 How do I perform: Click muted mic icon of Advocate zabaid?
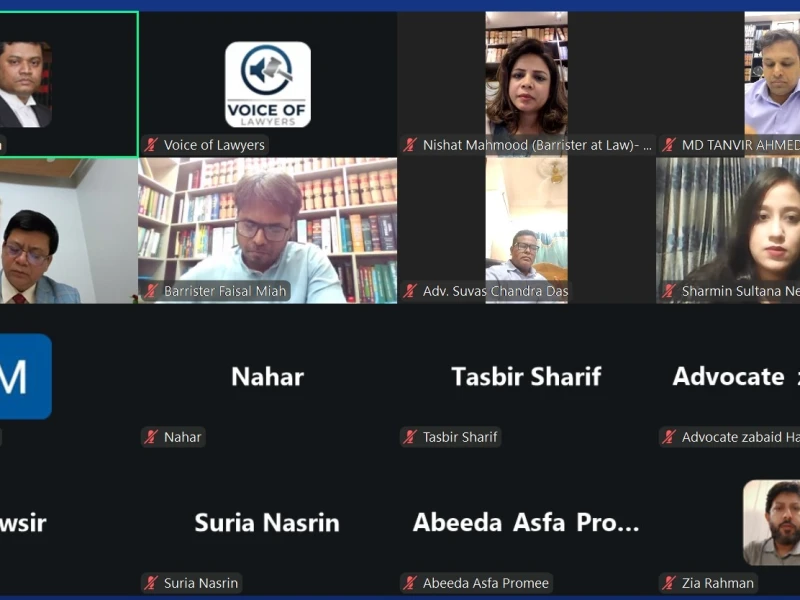pyautogui.click(x=669, y=437)
